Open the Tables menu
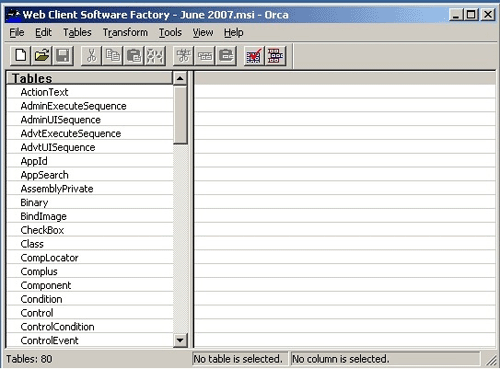 click(77, 32)
